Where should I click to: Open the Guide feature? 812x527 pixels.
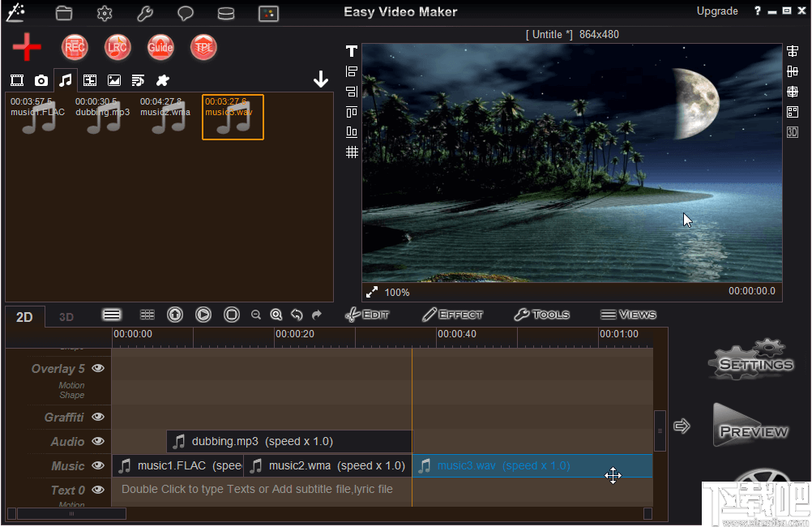click(160, 47)
